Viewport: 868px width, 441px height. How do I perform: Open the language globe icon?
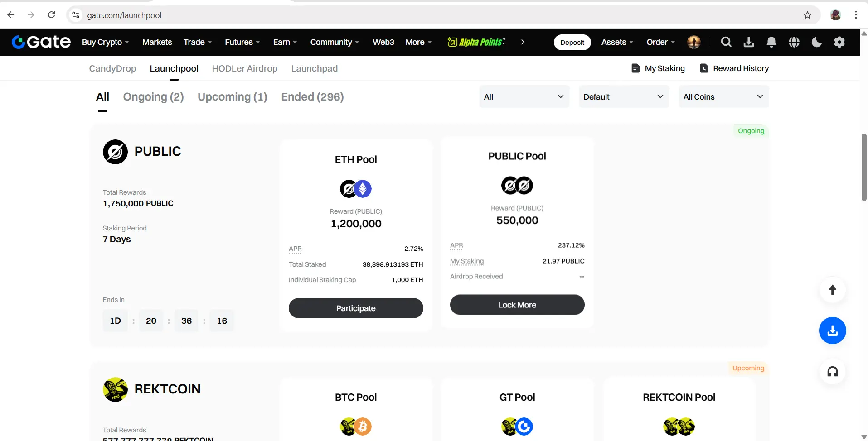[x=794, y=42]
